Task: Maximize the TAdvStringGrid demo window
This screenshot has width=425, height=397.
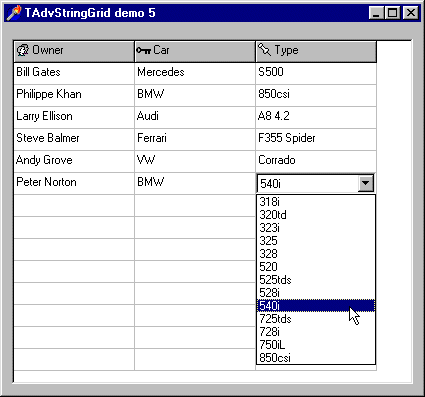Action: 392,13
